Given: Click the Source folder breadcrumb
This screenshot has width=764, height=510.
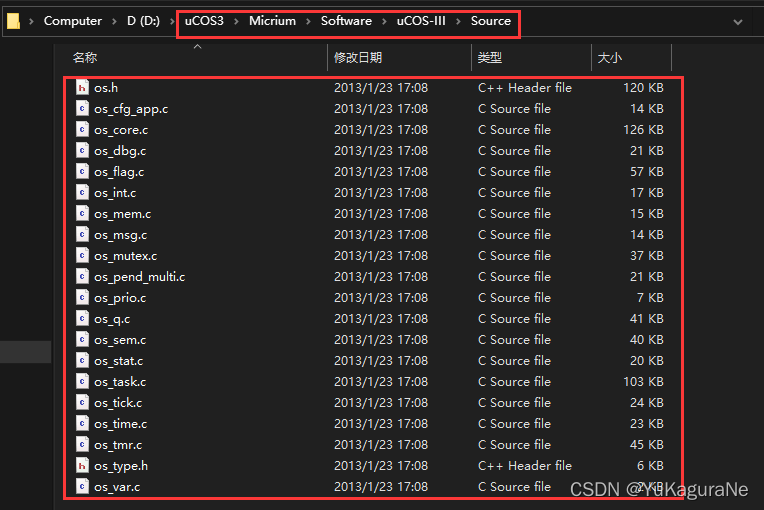Looking at the screenshot, I should tap(491, 21).
